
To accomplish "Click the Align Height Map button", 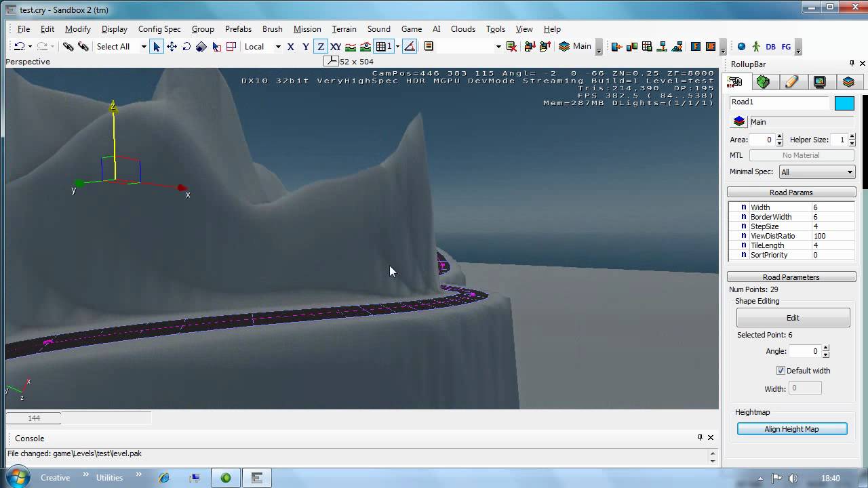I will (x=792, y=428).
